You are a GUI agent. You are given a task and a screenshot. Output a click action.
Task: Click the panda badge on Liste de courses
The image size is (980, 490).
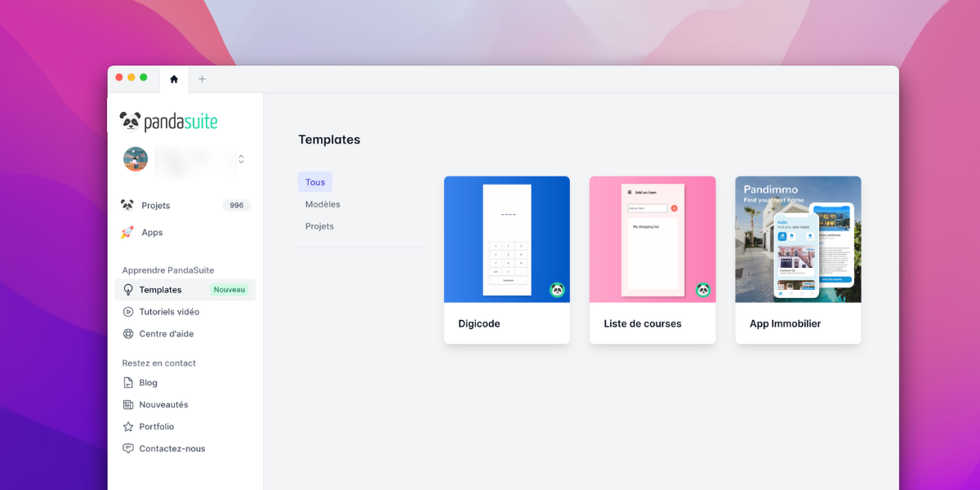coord(702,290)
